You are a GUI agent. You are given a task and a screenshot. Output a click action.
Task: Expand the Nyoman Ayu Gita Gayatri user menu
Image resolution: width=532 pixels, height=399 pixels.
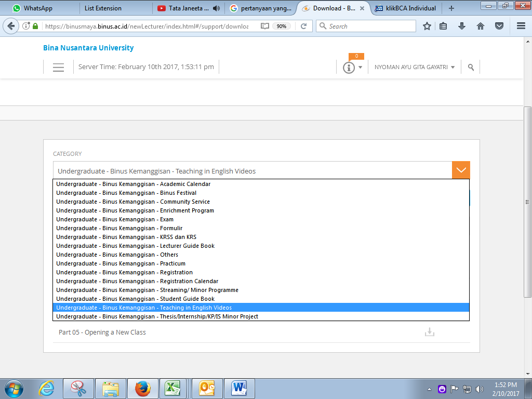coord(415,67)
